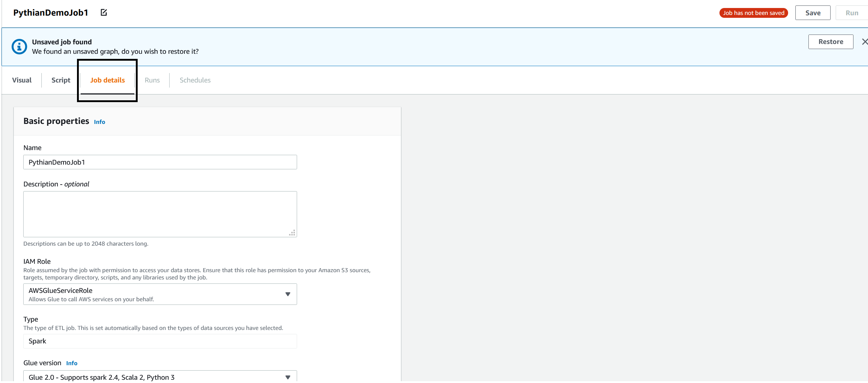Focus the Description text area

[160, 214]
